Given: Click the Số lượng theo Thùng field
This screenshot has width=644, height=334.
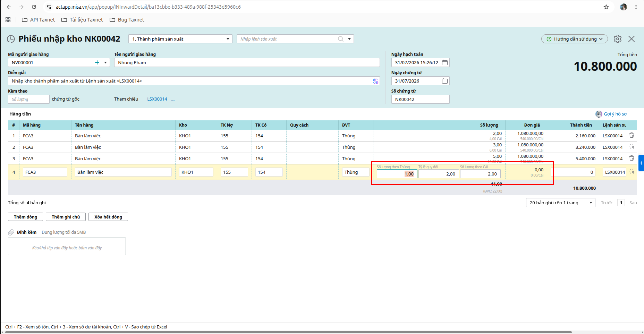Looking at the screenshot, I should tap(397, 174).
